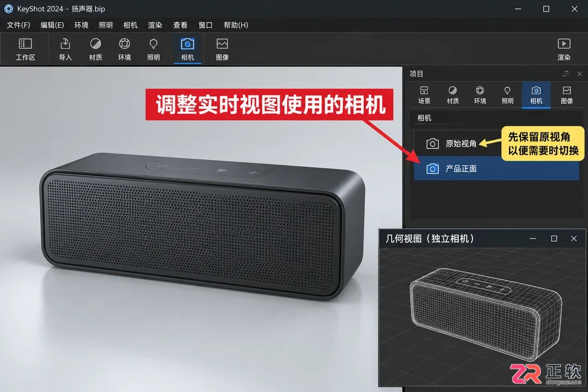Switch to 相机 tab in project panel
The image size is (588, 392).
536,95
